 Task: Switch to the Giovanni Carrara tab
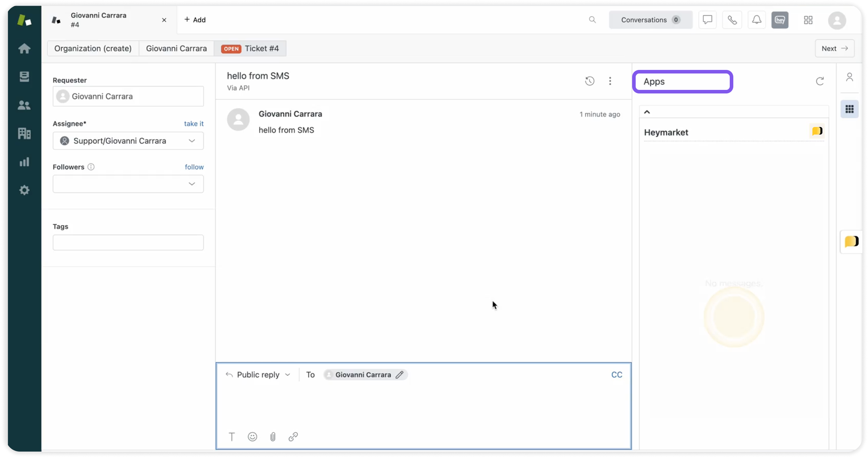pyautogui.click(x=176, y=49)
